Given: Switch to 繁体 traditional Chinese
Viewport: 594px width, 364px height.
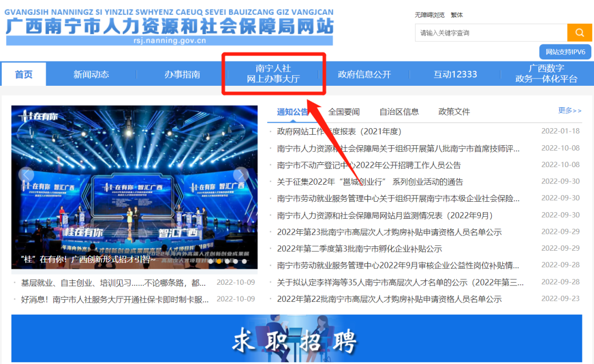Looking at the screenshot, I should tap(457, 15).
